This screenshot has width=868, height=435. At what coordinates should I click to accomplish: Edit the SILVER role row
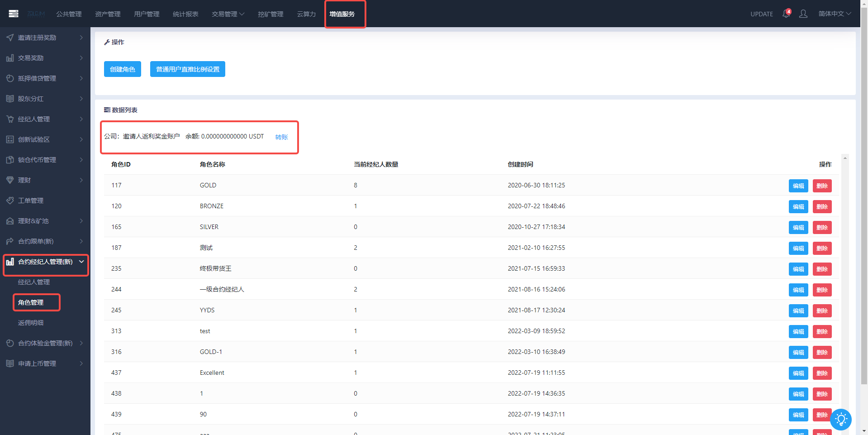(798, 228)
